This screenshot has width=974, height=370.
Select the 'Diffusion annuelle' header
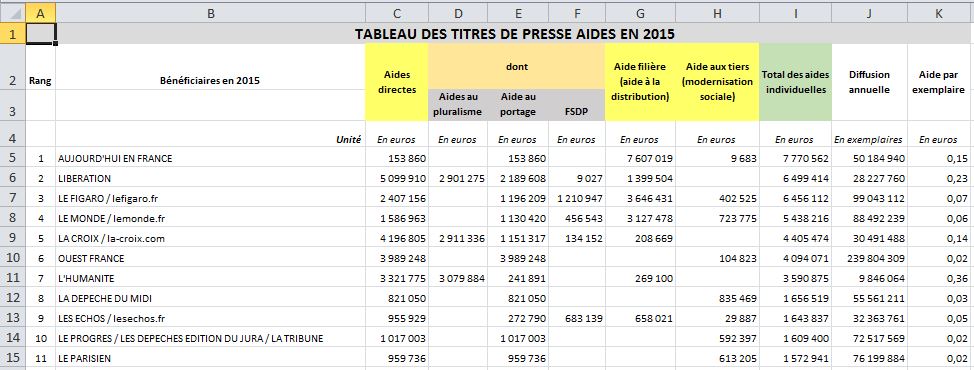869,82
